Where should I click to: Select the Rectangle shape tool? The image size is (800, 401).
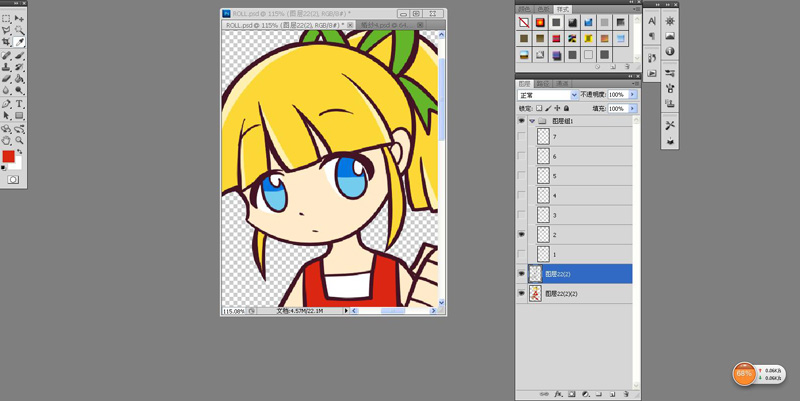pyautogui.click(x=19, y=116)
